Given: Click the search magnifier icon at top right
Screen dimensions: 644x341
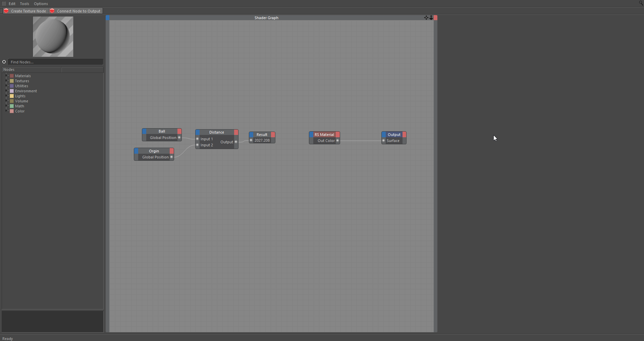Looking at the screenshot, I should (x=641, y=3).
